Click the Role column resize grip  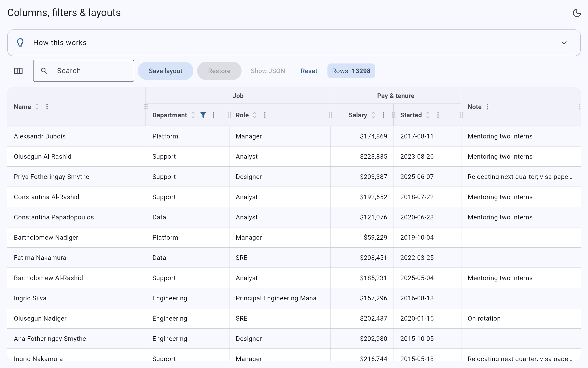[330, 115]
